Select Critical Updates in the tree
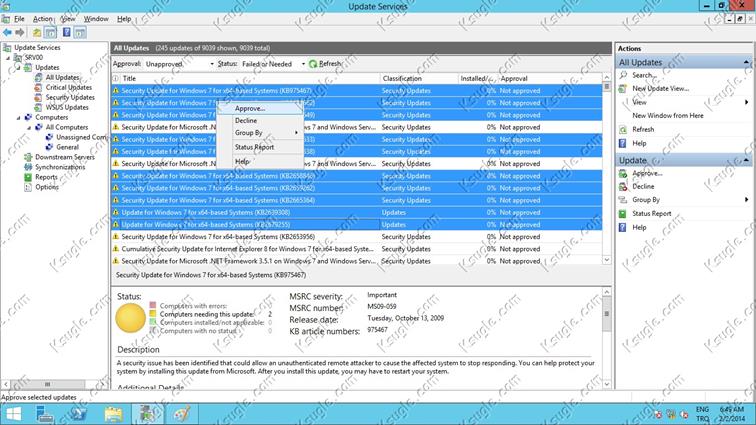 68,87
